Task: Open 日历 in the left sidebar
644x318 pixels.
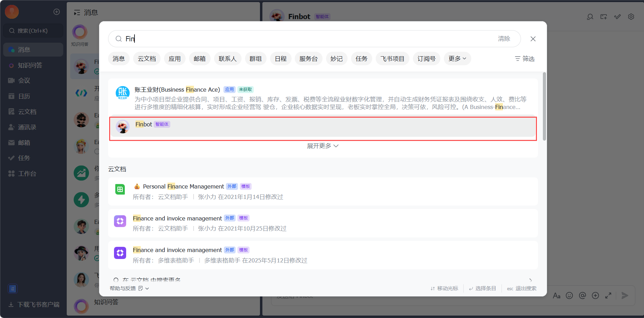Action: [x=33, y=96]
